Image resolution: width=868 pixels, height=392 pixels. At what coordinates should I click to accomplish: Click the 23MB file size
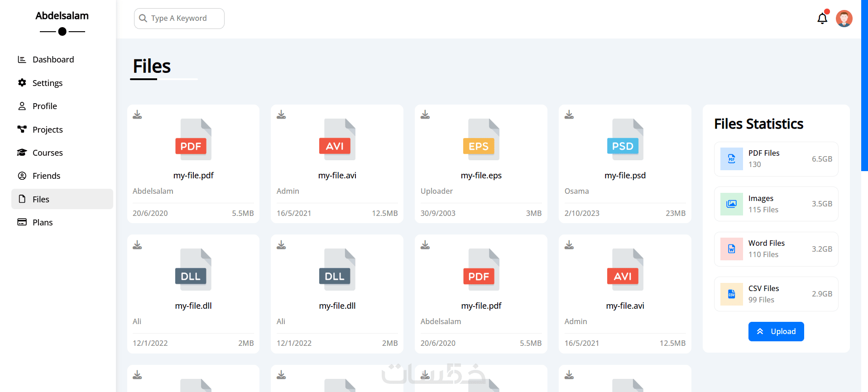tap(676, 213)
